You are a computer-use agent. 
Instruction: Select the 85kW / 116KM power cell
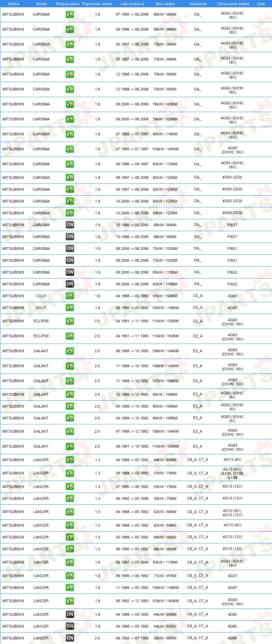coord(165,134)
